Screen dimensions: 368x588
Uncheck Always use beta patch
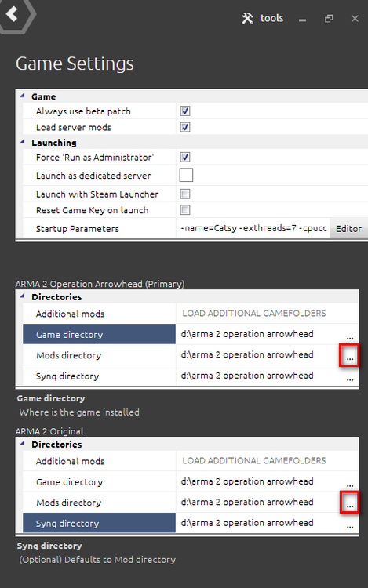(x=185, y=111)
